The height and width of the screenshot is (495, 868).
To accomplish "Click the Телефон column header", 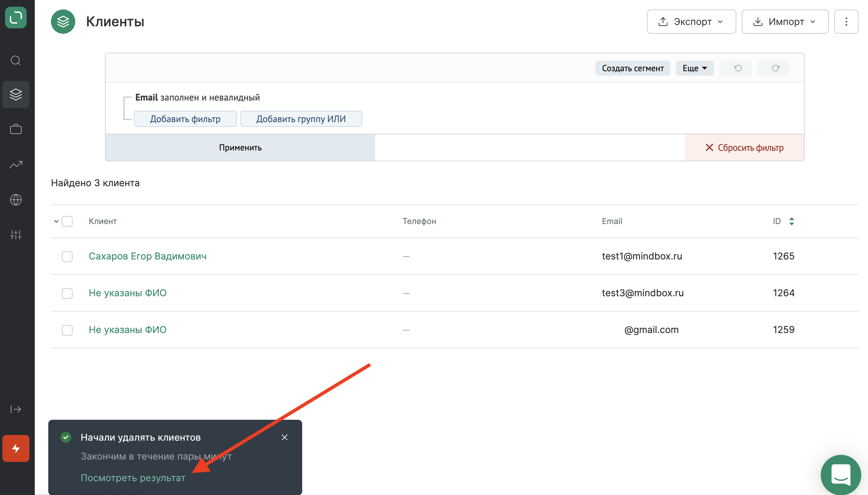I will [x=419, y=221].
